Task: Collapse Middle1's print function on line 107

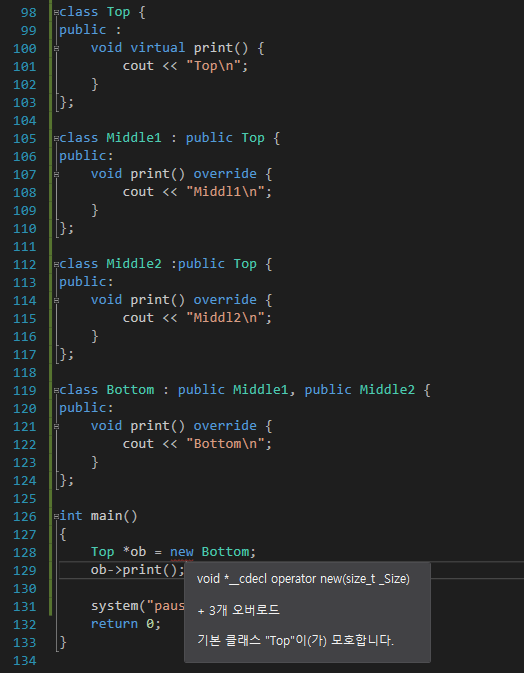Action: [56, 175]
